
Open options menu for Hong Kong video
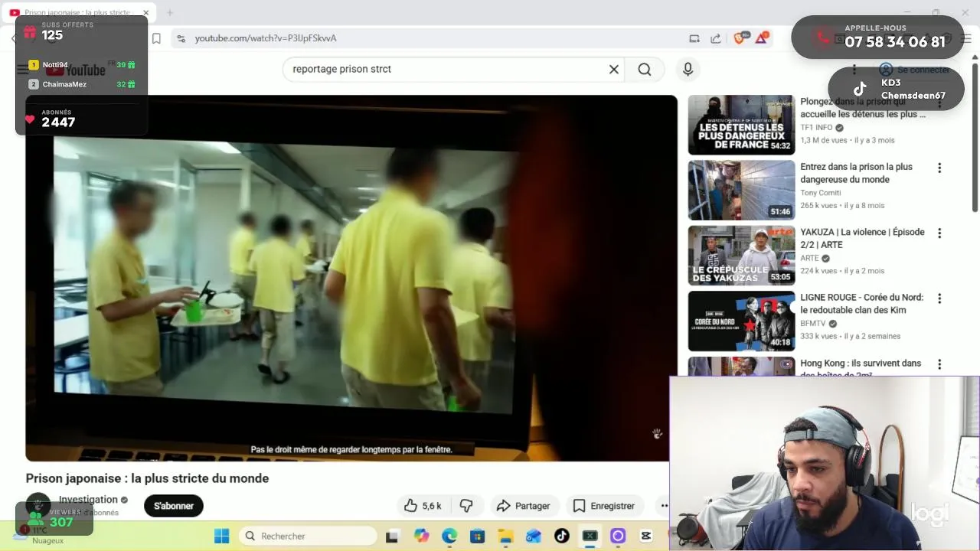point(939,364)
